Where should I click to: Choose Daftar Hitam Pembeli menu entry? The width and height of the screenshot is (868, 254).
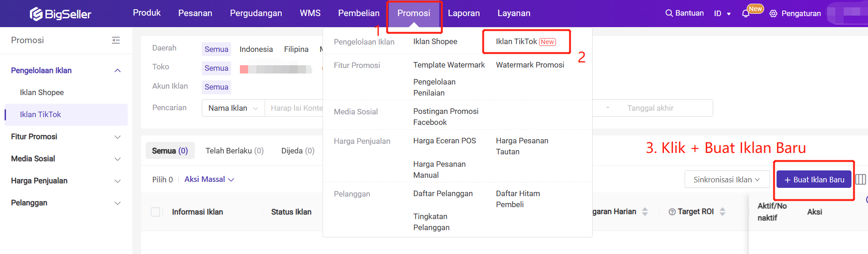coord(518,199)
